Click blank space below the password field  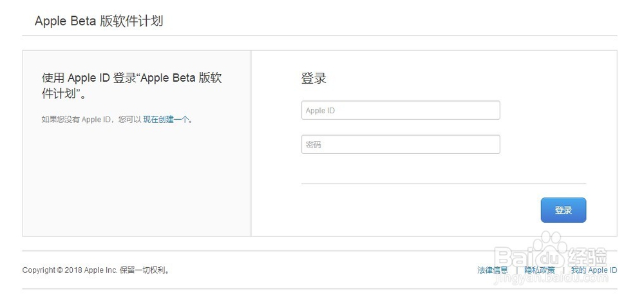[x=399, y=167]
